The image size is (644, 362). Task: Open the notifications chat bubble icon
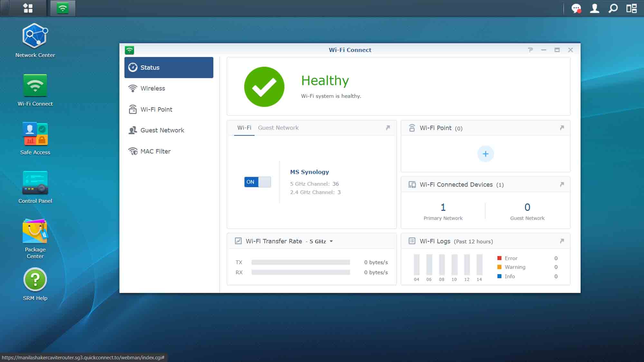click(576, 8)
